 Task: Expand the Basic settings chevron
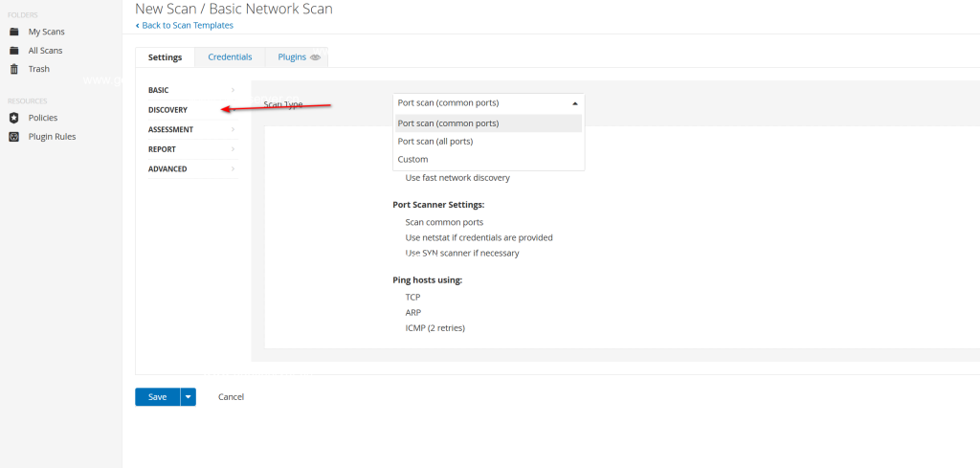(233, 90)
